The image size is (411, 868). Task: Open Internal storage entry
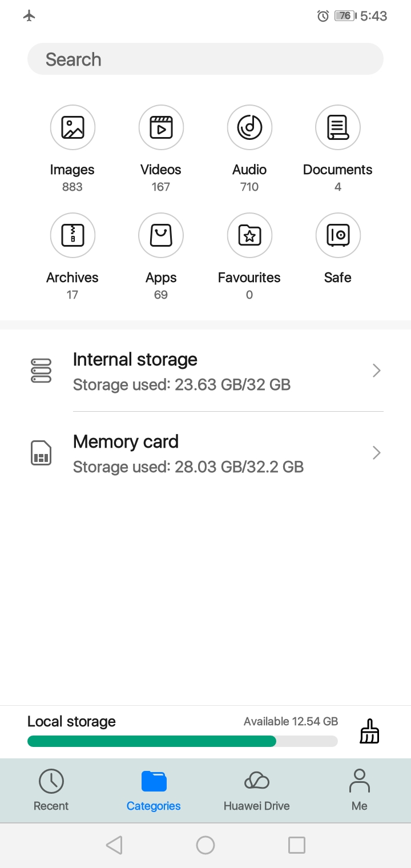click(205, 371)
